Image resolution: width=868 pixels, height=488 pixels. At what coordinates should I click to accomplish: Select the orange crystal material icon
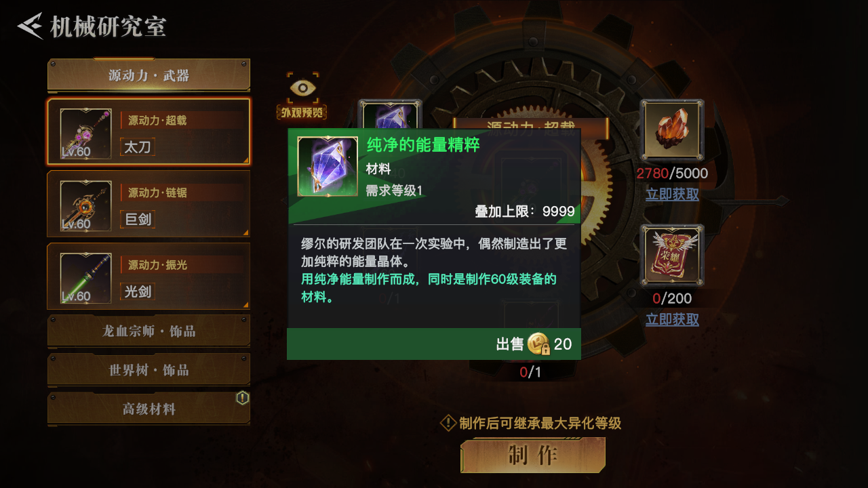click(672, 131)
